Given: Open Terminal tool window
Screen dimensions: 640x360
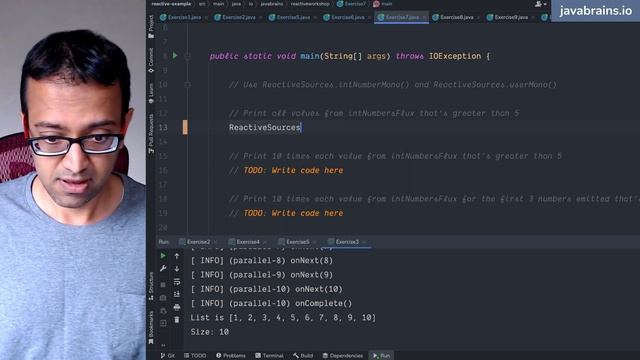Looking at the screenshot, I should click(x=269, y=356).
